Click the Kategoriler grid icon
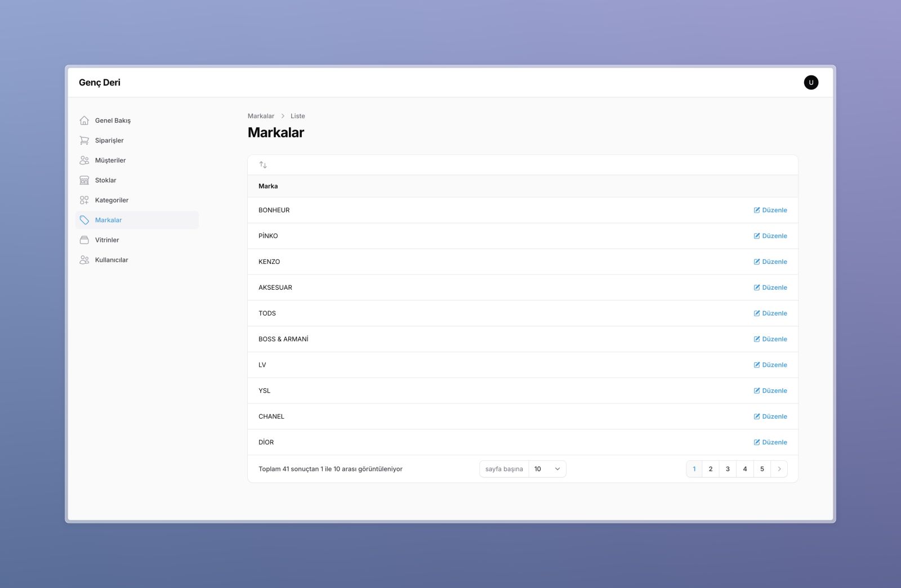The width and height of the screenshot is (901, 588). point(84,200)
